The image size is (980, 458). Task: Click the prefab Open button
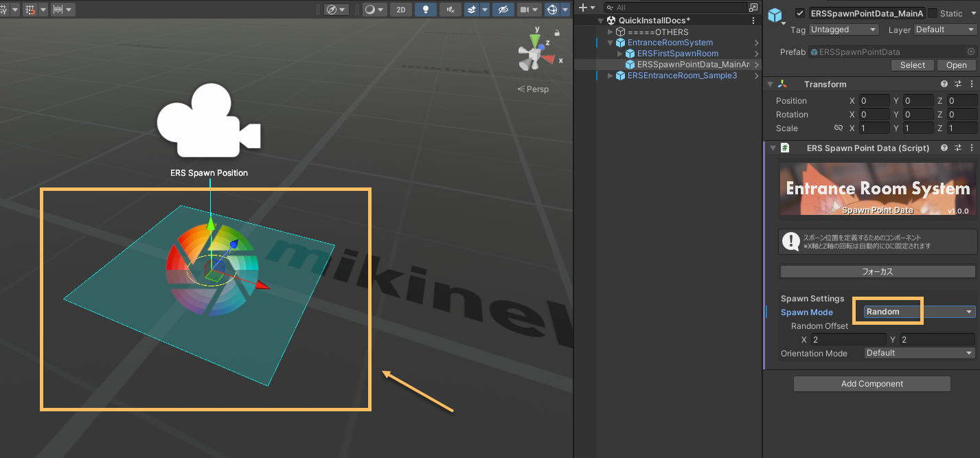click(x=956, y=65)
